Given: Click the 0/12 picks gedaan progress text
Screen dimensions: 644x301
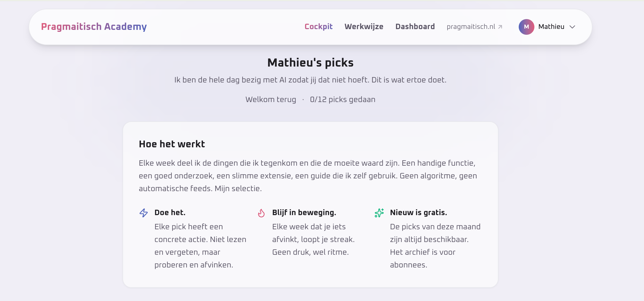Looking at the screenshot, I should click(342, 100).
